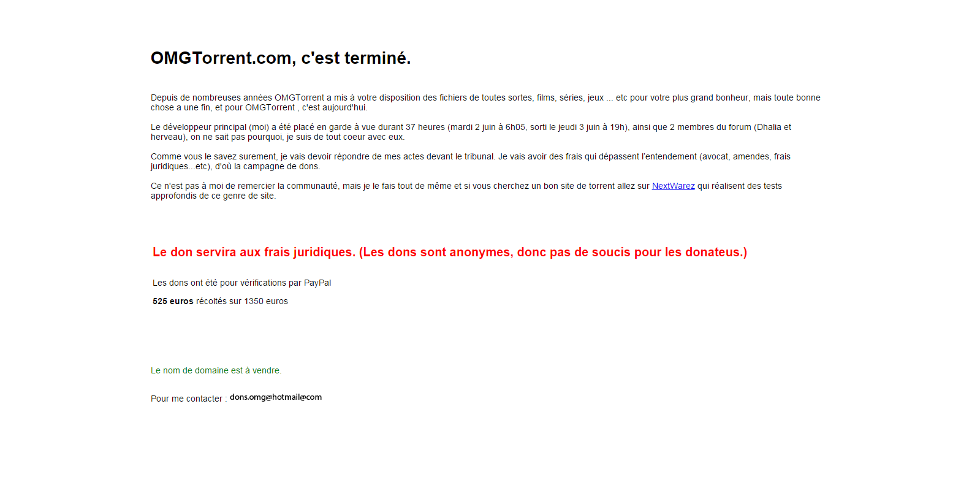
Task: Click the red donation notice headline
Action: click(x=450, y=252)
